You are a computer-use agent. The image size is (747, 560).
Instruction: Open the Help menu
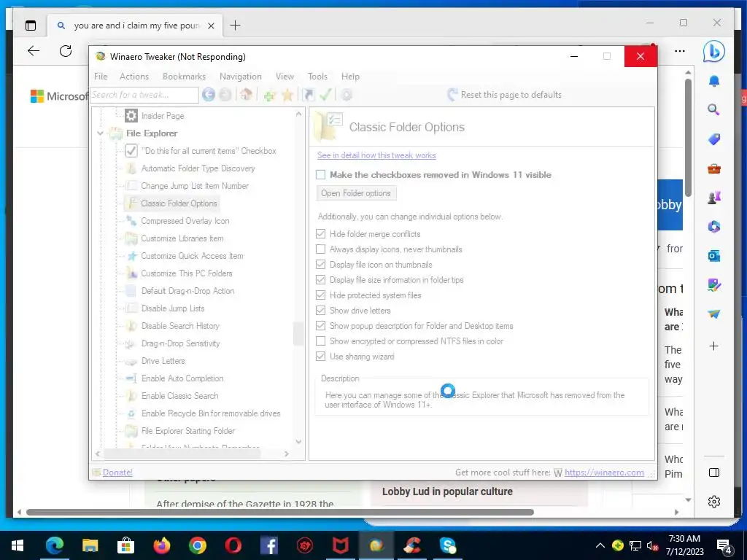pyautogui.click(x=350, y=76)
